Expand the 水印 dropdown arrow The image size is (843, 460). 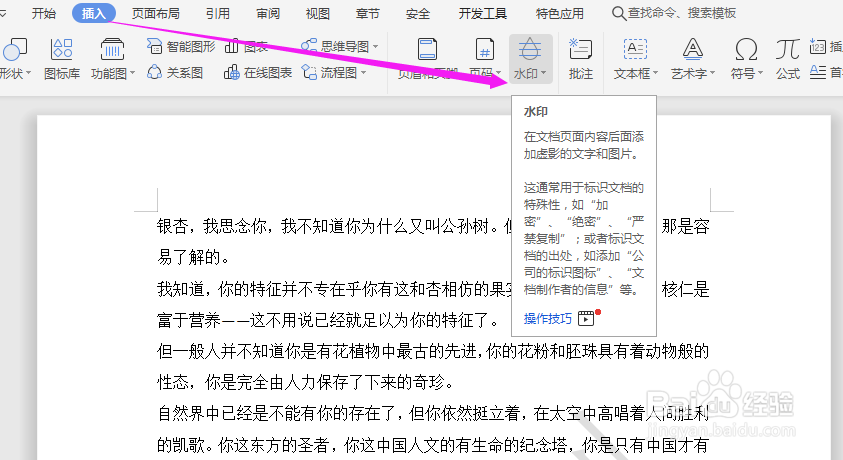[x=544, y=73]
